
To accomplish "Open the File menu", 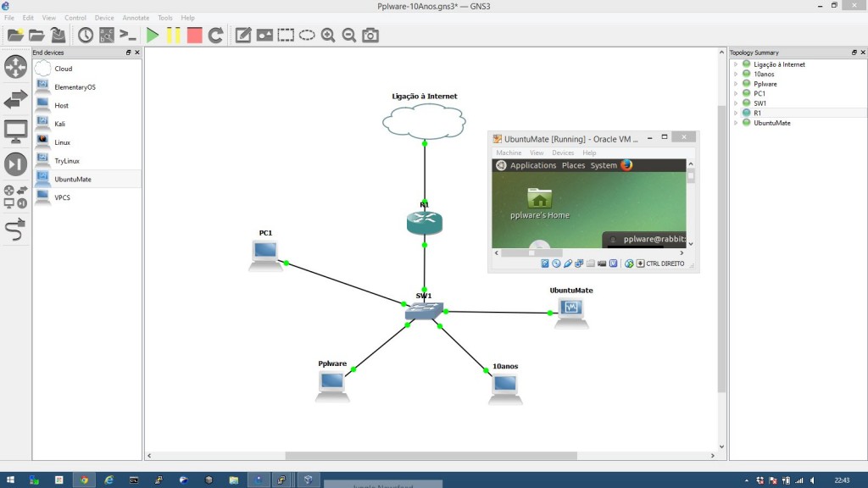I will 9,18.
